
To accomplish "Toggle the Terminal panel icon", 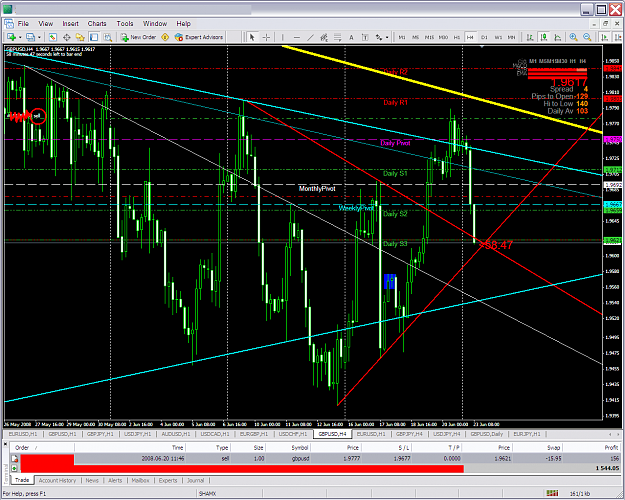I will pos(94,37).
